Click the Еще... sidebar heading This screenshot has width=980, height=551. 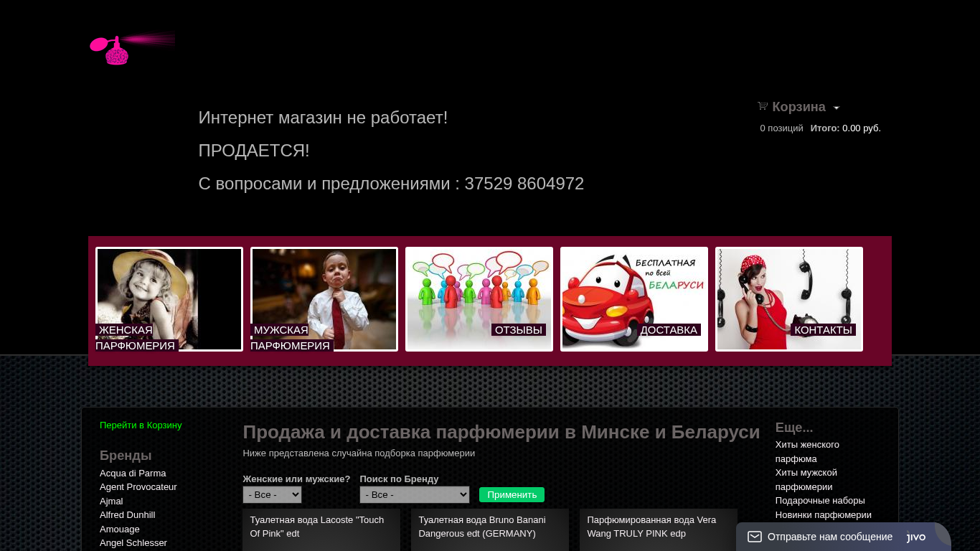pyautogui.click(x=794, y=428)
